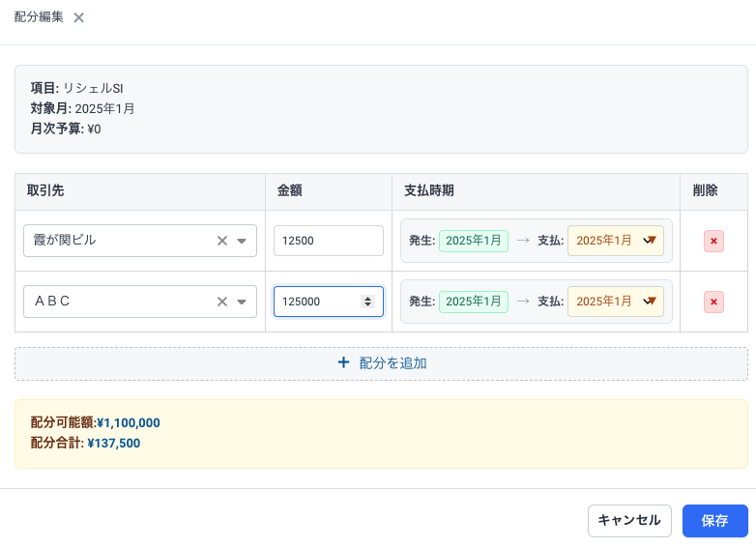This screenshot has width=756, height=548.
Task: Click the 取引先 column header
Action: click(46, 191)
